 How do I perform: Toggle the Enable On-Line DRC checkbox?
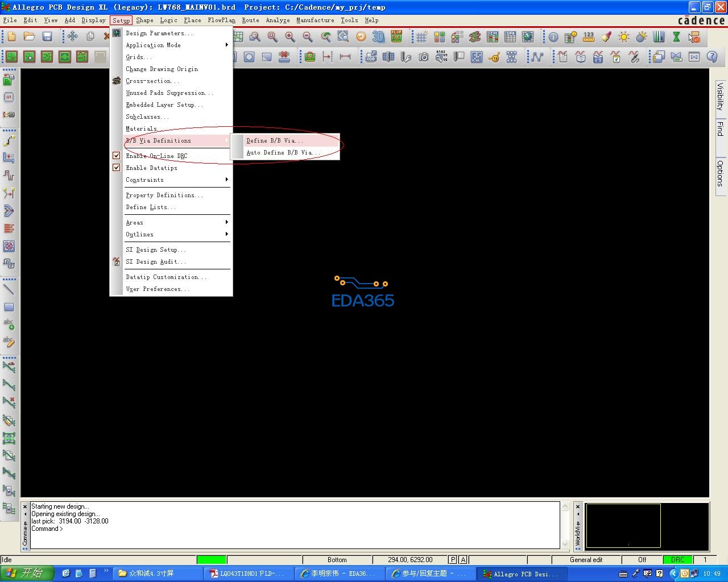117,156
